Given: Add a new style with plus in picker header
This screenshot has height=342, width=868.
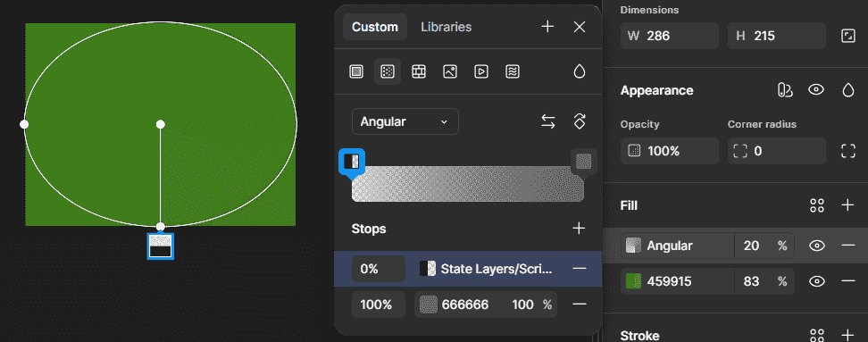Looking at the screenshot, I should coord(547,27).
